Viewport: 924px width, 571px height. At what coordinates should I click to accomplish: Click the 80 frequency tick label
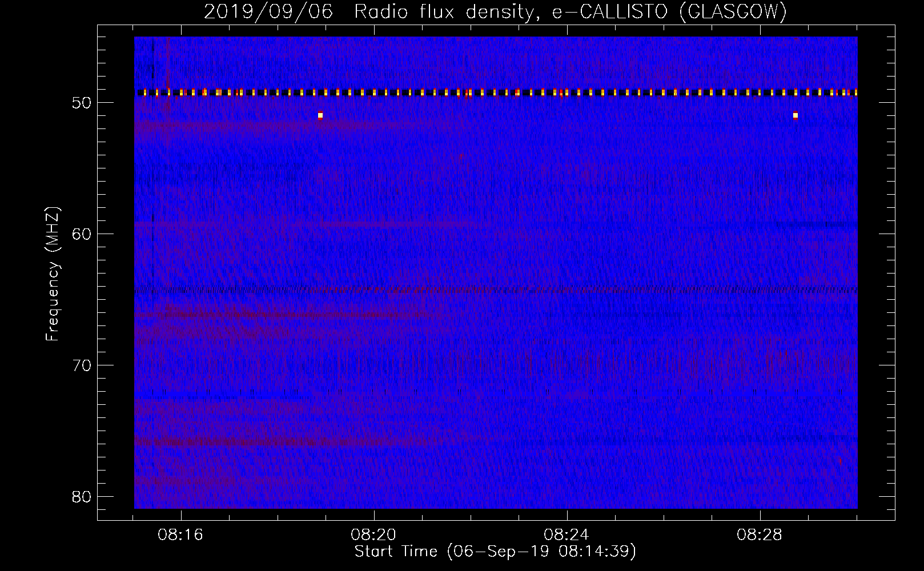pos(82,497)
